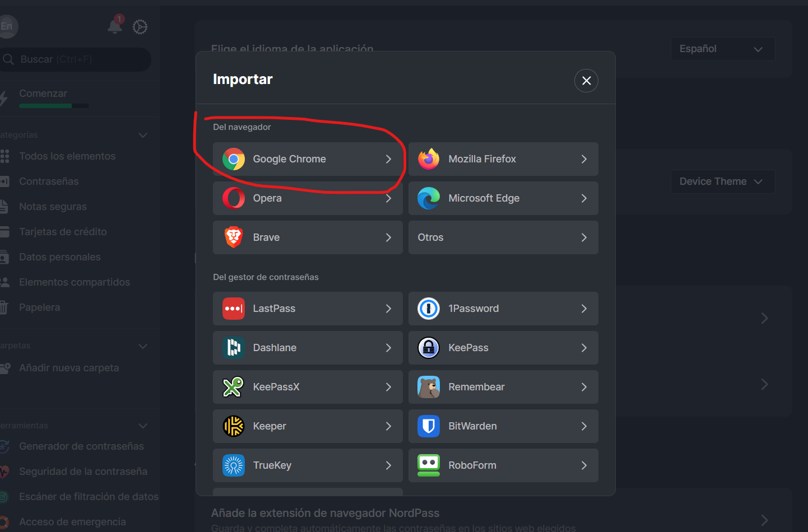Choose the Microsoft Edge icon
This screenshot has width=808, height=532.
[x=429, y=198]
